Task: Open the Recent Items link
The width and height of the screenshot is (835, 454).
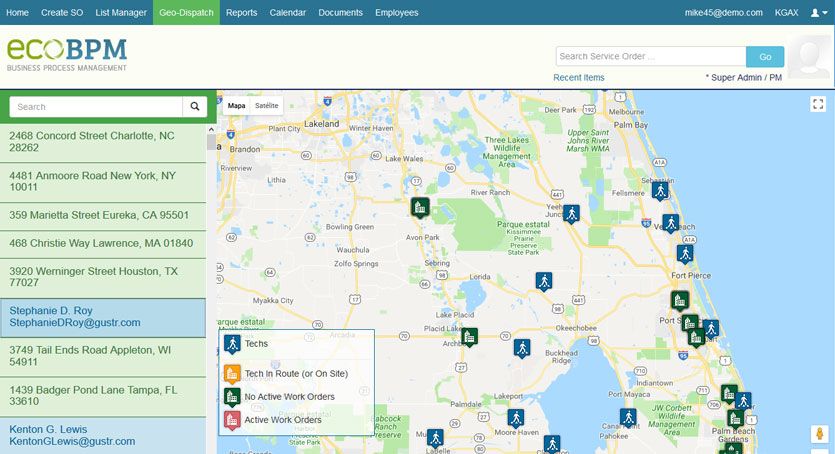Action: click(579, 78)
